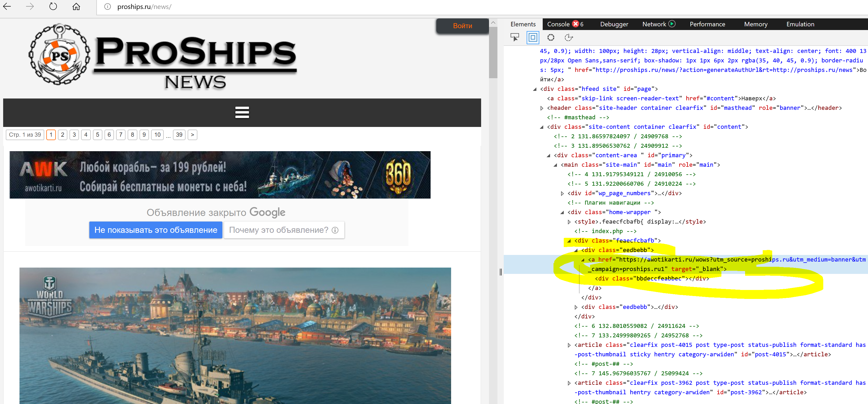The height and width of the screenshot is (404, 868).
Task: Open the Emulation tab
Action: click(800, 24)
